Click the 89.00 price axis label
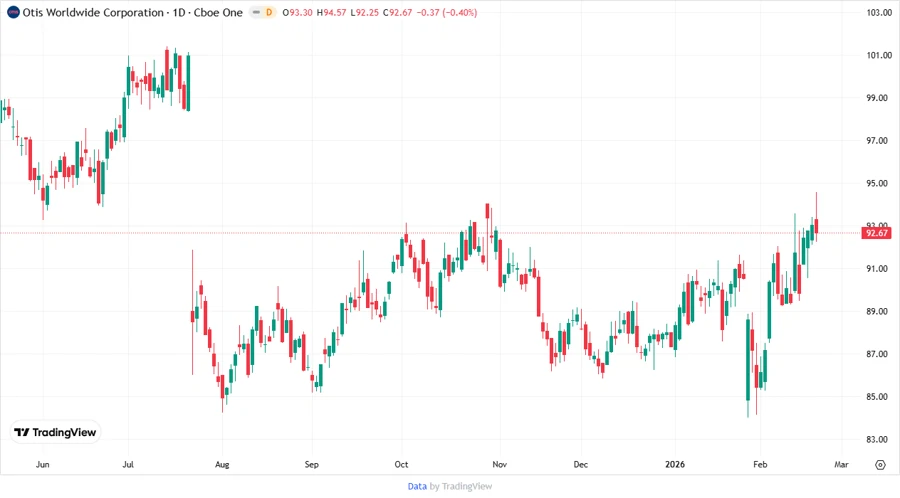The width and height of the screenshot is (900, 498). [x=876, y=311]
